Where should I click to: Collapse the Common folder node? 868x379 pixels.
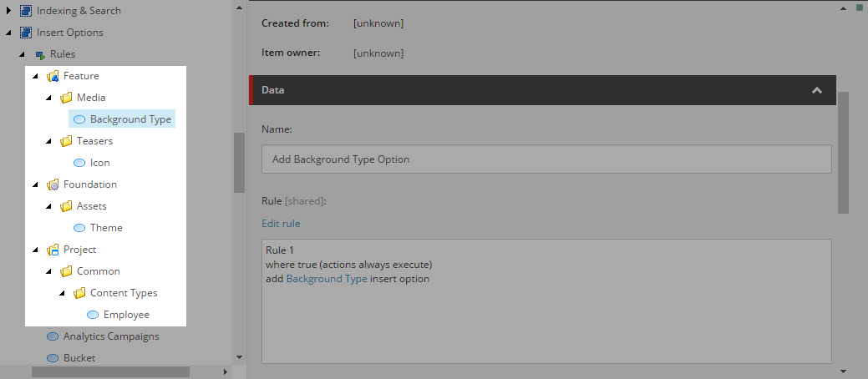click(x=48, y=271)
